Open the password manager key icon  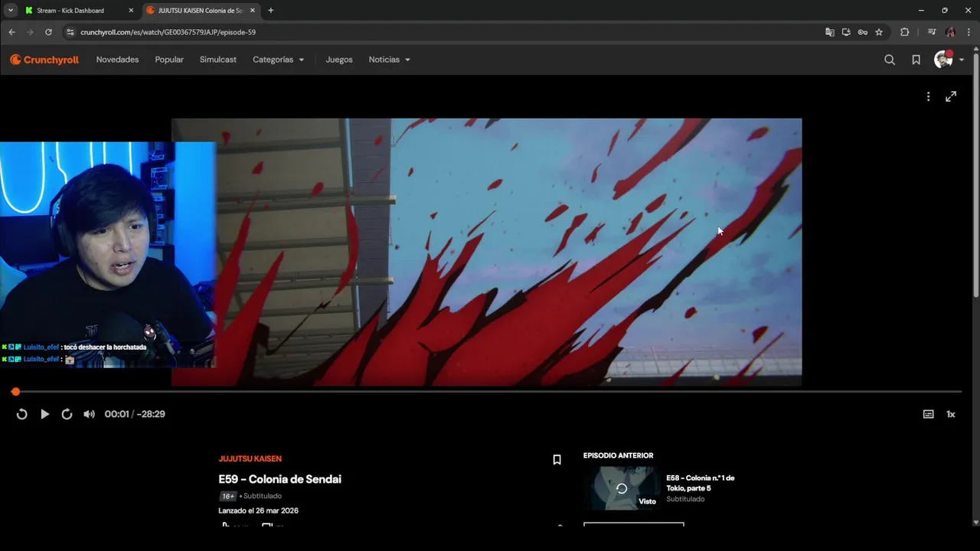tap(862, 32)
